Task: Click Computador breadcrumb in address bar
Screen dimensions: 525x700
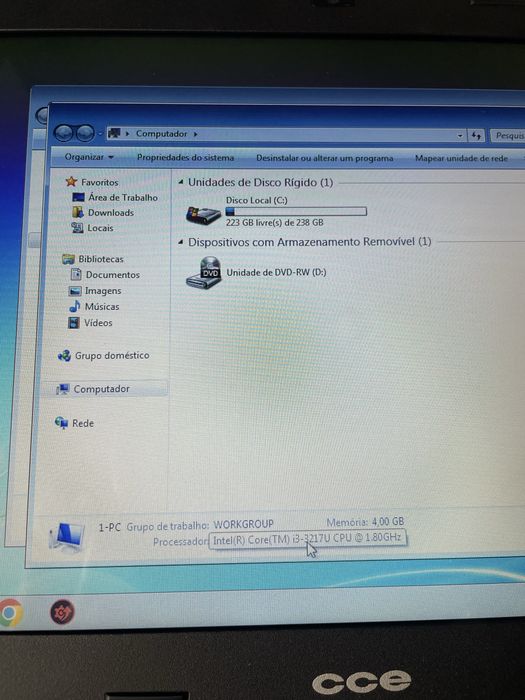Action: coord(161,133)
